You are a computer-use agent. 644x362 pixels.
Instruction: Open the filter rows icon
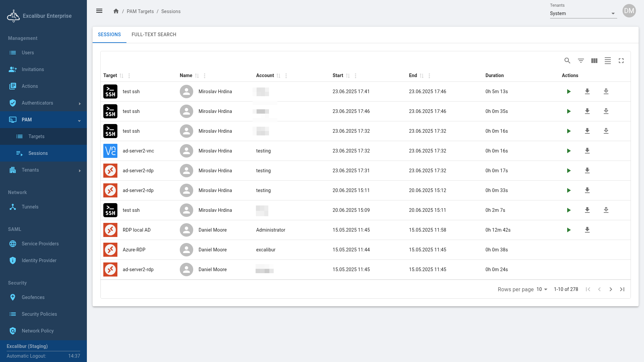(581, 61)
